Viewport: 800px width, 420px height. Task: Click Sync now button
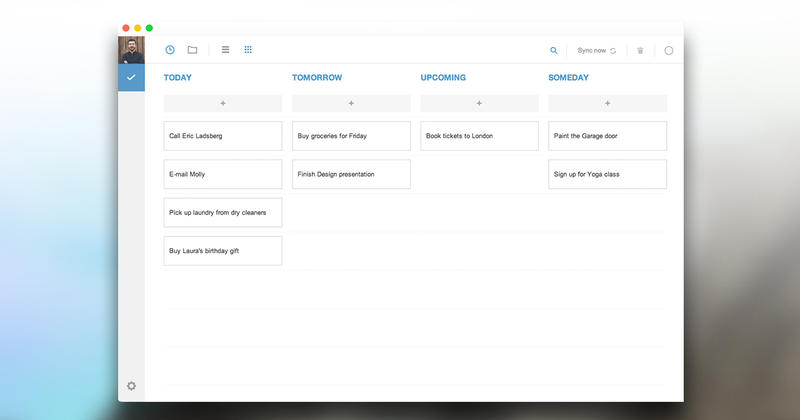click(596, 51)
